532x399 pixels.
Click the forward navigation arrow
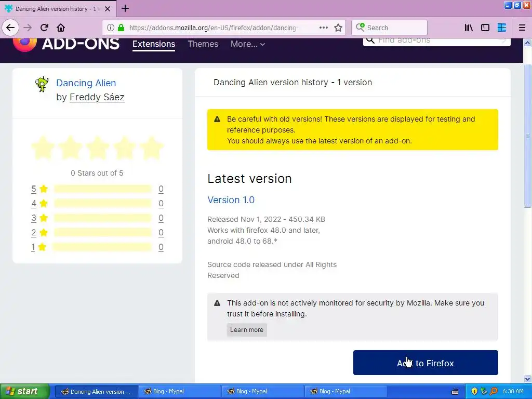(x=28, y=28)
